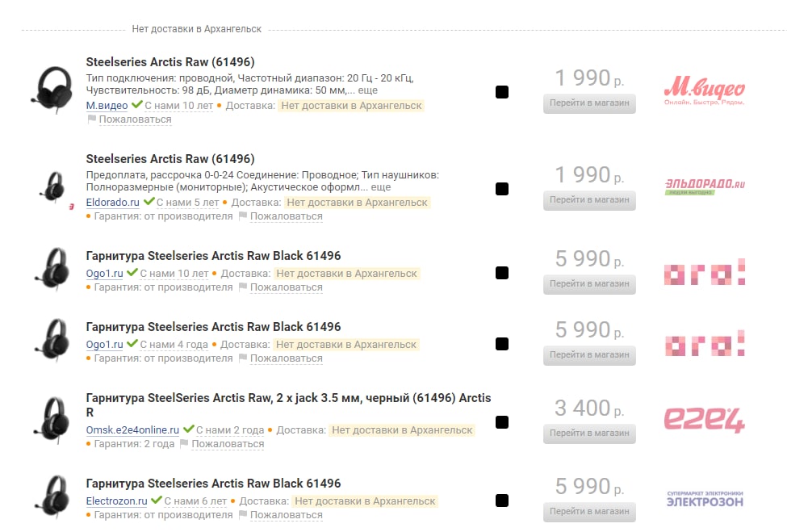Open headset thumbnail in Ogo1.ru '4 года' row
The image size is (787, 532).
tap(53, 341)
